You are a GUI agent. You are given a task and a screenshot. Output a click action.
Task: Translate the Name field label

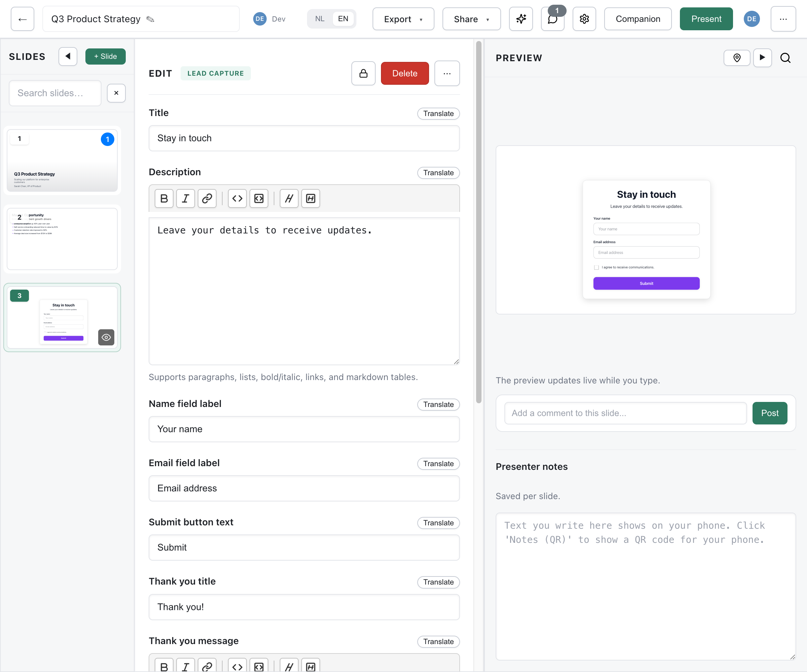pos(438,404)
